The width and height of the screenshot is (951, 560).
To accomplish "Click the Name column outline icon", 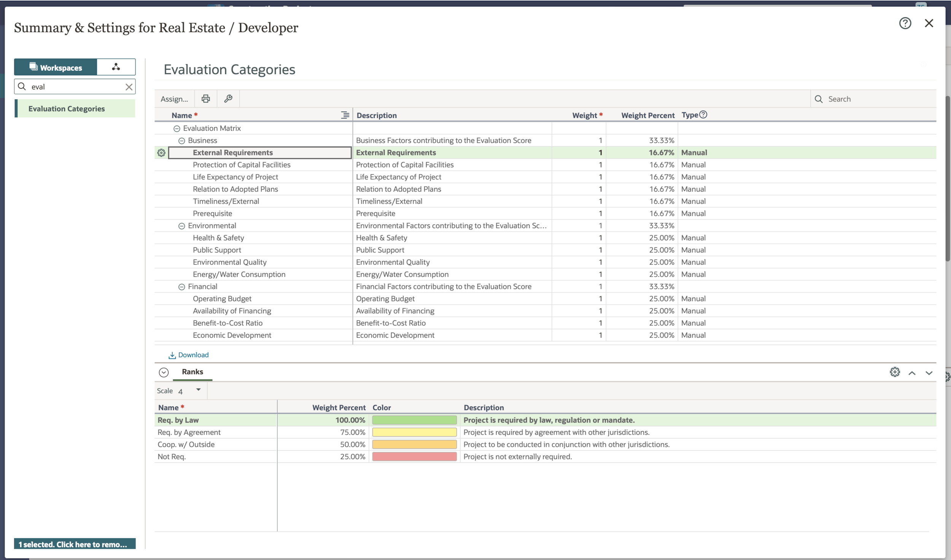I will click(x=345, y=115).
